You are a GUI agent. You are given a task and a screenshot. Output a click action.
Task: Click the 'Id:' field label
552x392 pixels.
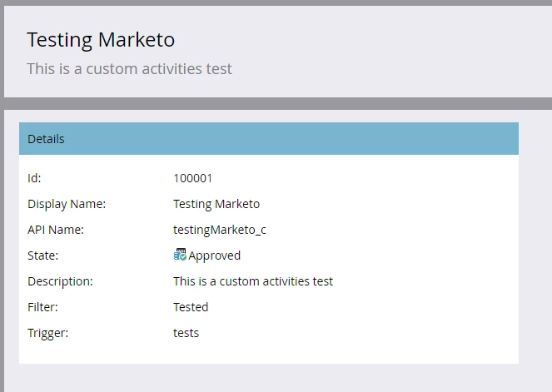[x=34, y=178]
